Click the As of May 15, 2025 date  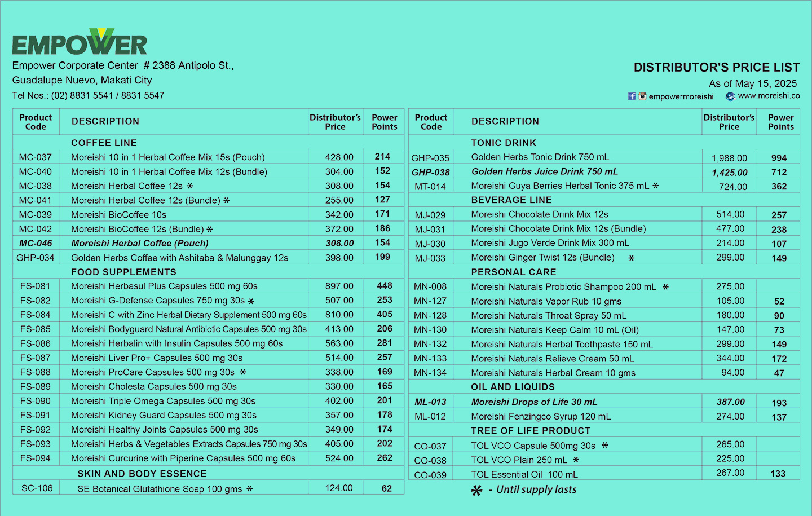753,83
